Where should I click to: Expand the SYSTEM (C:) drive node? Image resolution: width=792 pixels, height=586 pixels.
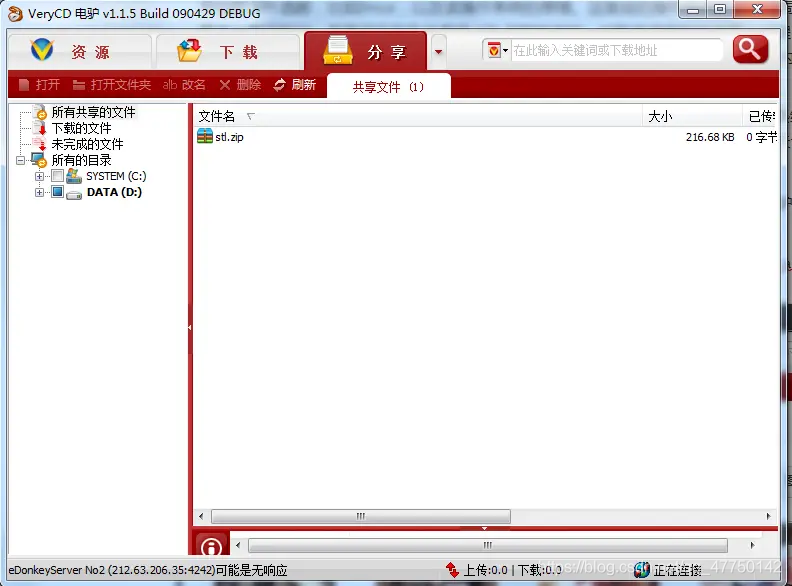tap(39, 176)
